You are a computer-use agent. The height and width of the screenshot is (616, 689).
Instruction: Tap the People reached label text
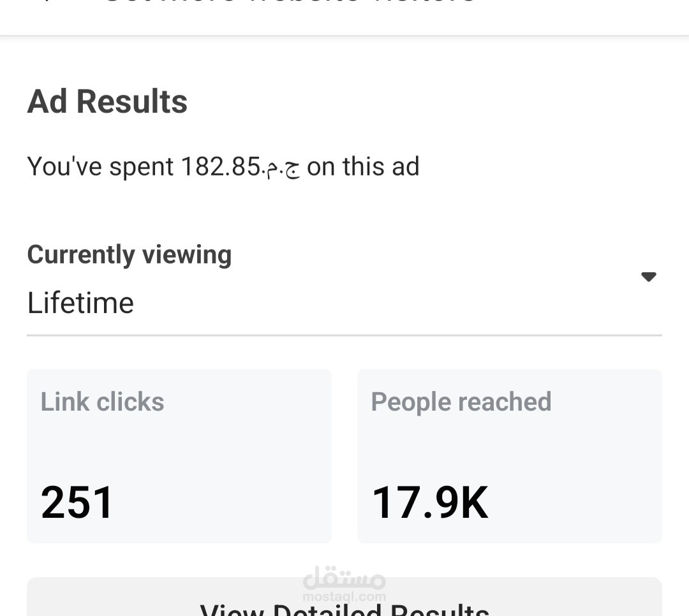(461, 402)
